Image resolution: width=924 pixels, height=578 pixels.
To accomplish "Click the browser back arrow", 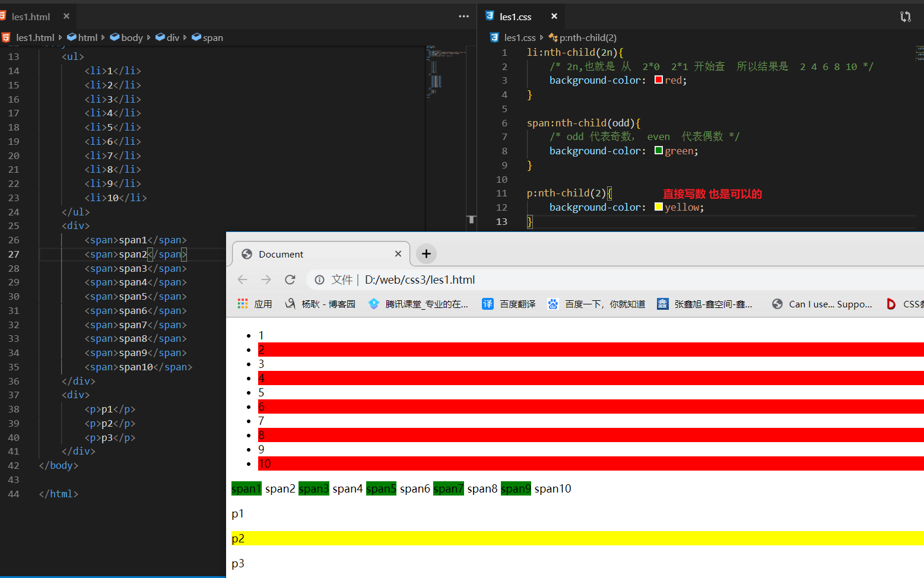I will click(242, 280).
